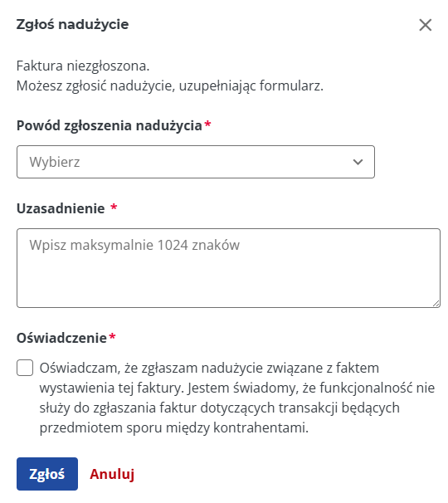The height and width of the screenshot is (503, 448).
Task: Click the Zgłoś nadużycie dialog title
Action: (x=72, y=24)
